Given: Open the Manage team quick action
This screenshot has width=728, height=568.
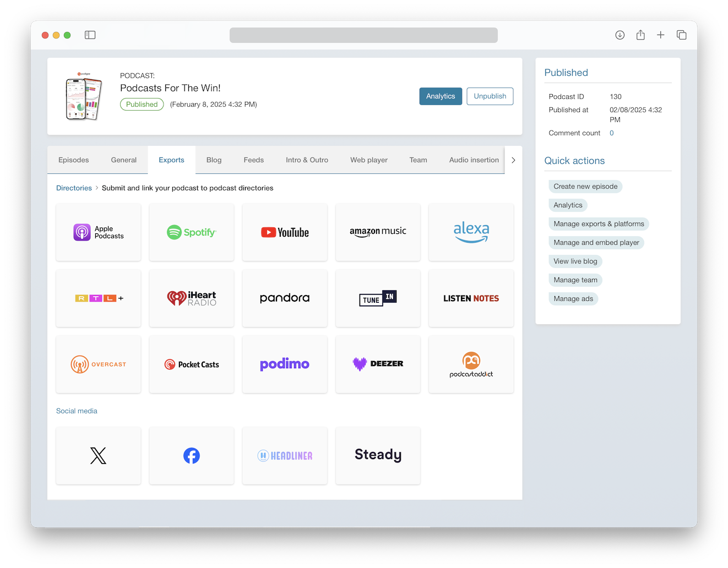Looking at the screenshot, I should (575, 280).
